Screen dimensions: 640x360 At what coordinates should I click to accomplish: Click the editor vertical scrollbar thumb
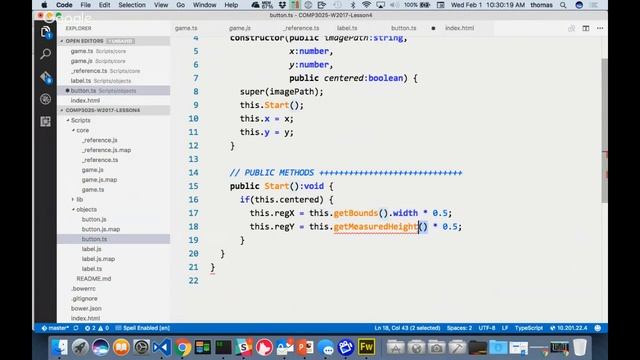click(604, 131)
